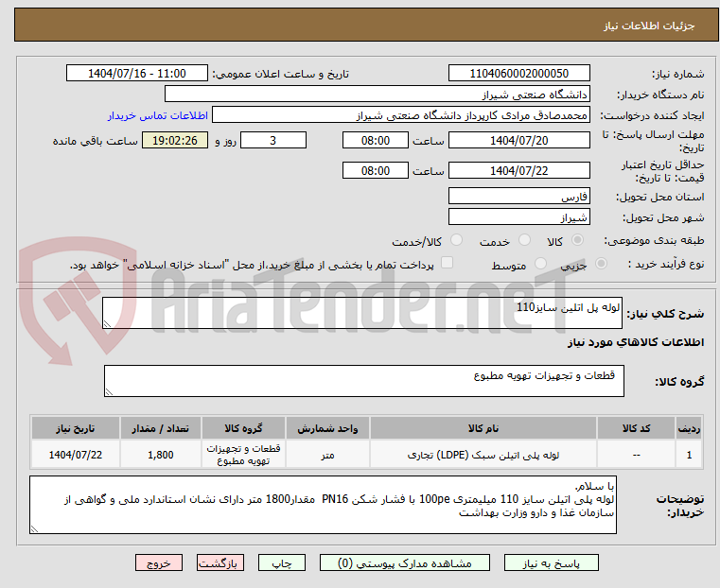The image size is (720, 588).
Task: Select the 'کالا' radio button
Action: pos(577,240)
